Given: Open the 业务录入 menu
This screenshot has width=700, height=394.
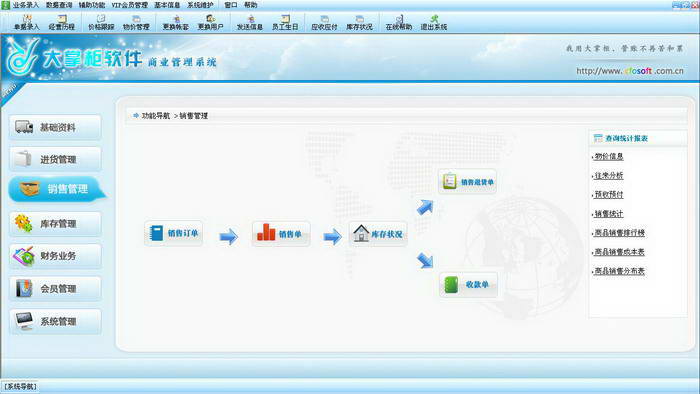Looking at the screenshot, I should point(26,5).
